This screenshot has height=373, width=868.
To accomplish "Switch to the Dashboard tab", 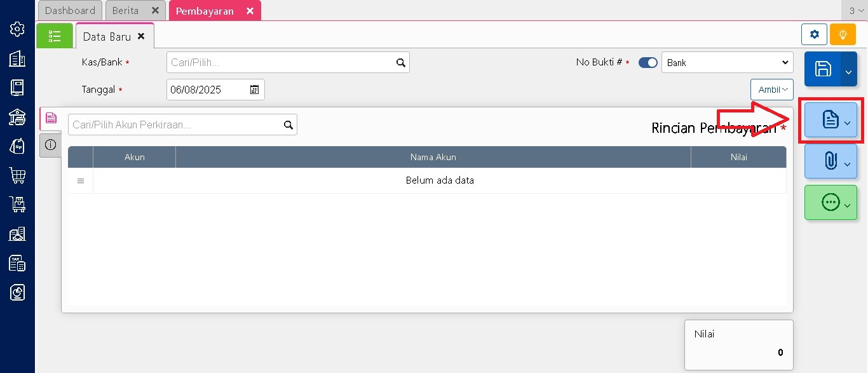I will (70, 11).
